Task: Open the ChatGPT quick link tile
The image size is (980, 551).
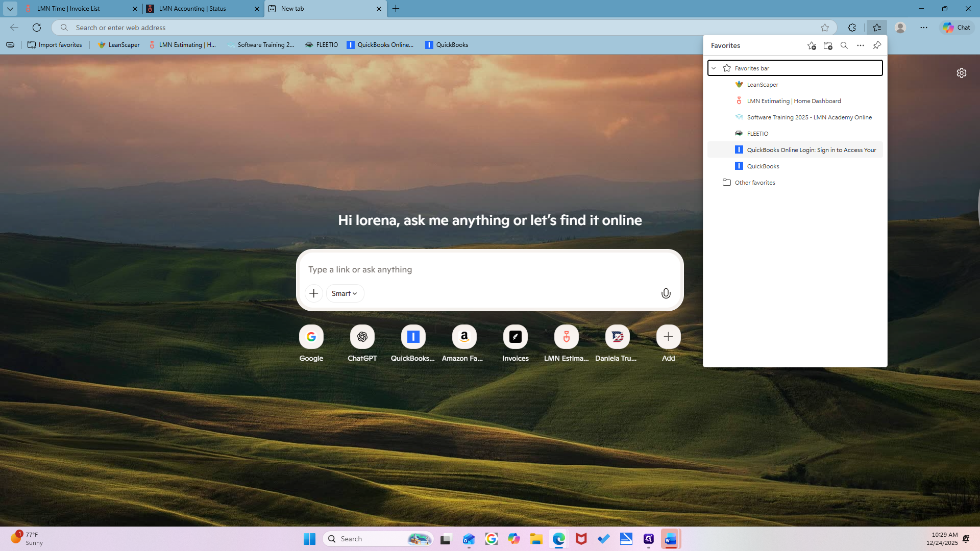Action: tap(362, 343)
